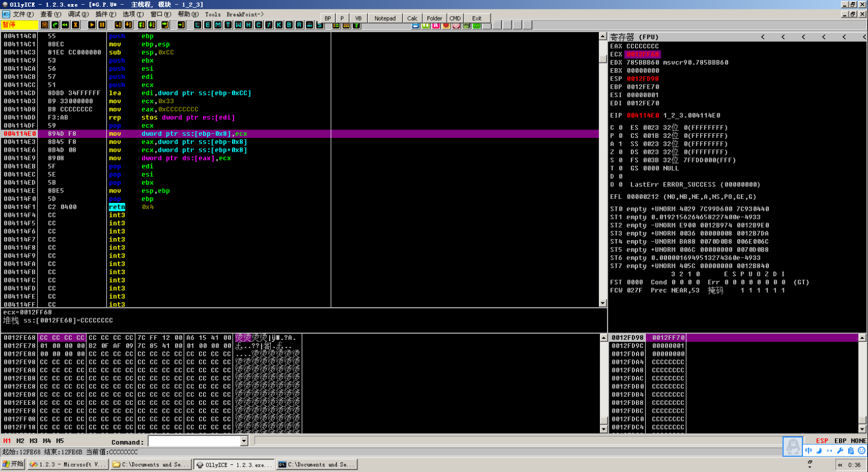
Task: Click the Folder button
Action: click(435, 18)
